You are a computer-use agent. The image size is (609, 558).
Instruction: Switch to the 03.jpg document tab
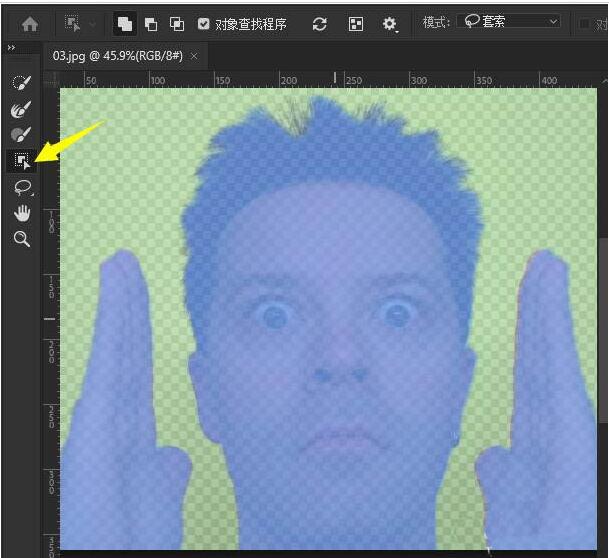(x=112, y=55)
